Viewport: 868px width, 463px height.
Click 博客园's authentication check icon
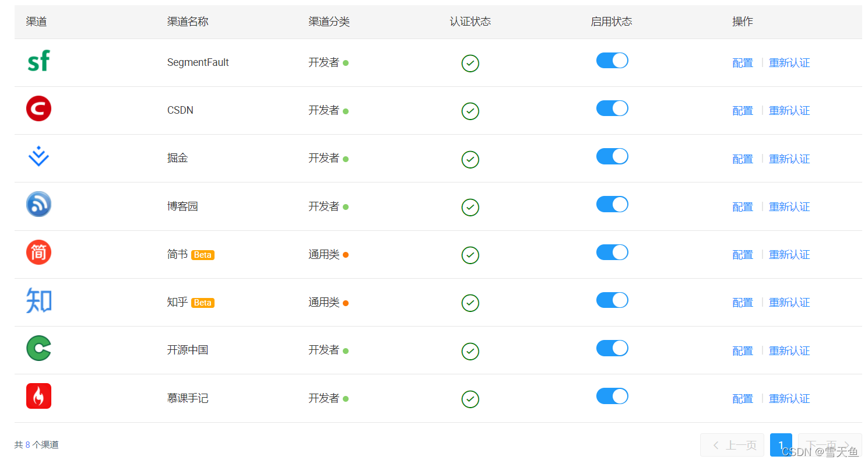[470, 207]
